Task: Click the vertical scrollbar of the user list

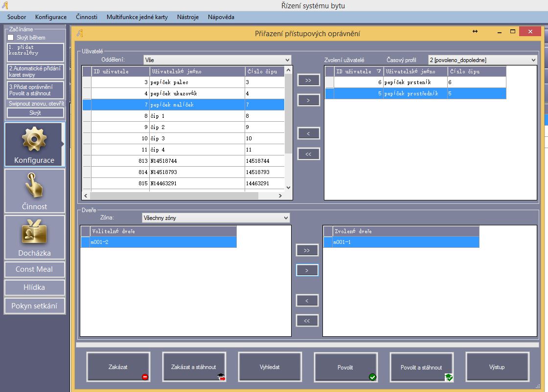Action: pos(288,129)
